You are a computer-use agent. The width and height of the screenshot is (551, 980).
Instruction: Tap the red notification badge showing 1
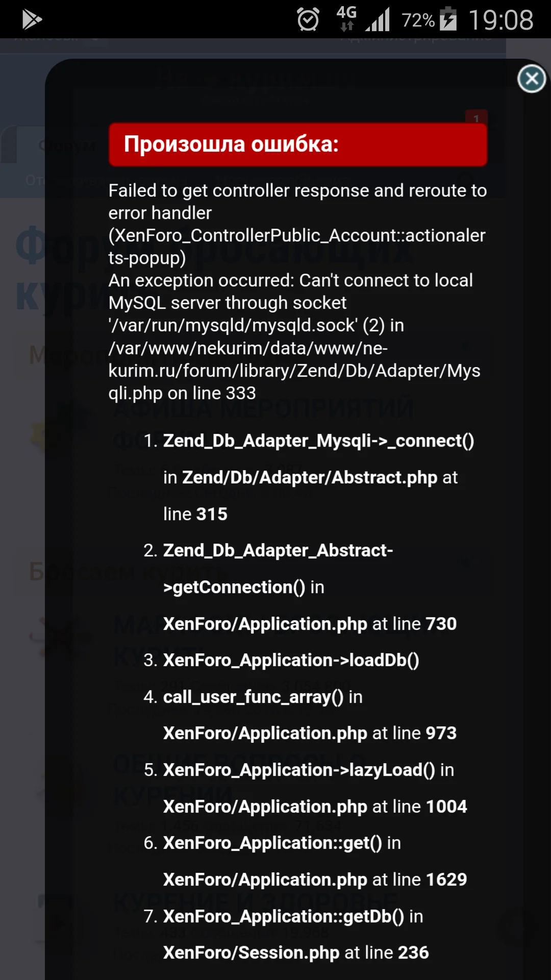pos(475,118)
